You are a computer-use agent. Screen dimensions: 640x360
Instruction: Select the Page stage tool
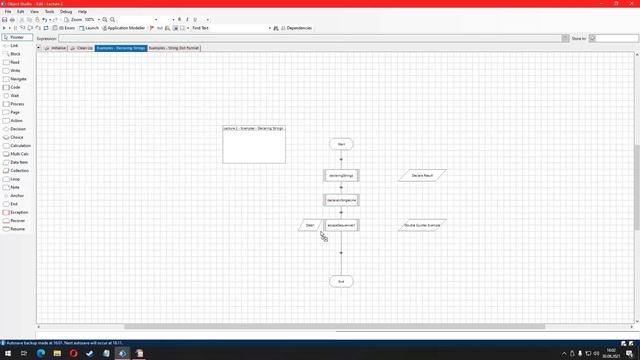(x=11, y=112)
